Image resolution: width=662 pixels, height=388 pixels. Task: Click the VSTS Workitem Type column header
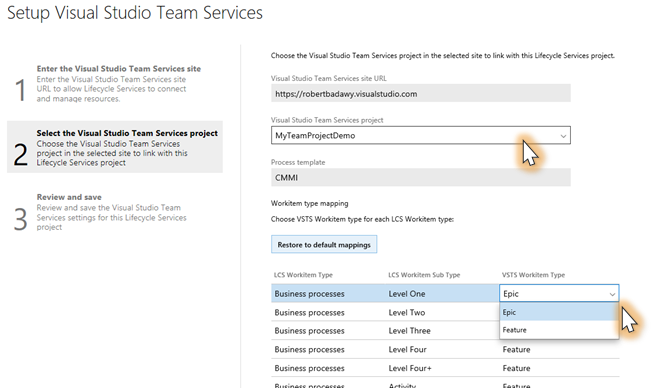point(533,275)
